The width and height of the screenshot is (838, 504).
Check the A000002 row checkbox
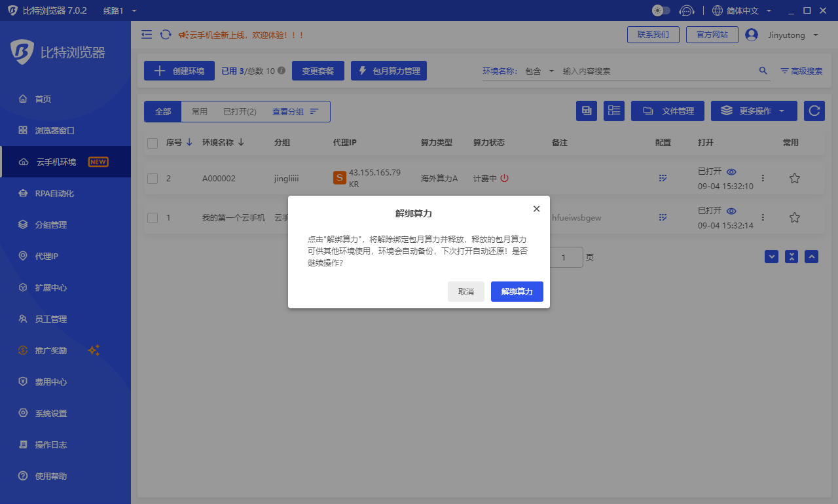(x=153, y=178)
